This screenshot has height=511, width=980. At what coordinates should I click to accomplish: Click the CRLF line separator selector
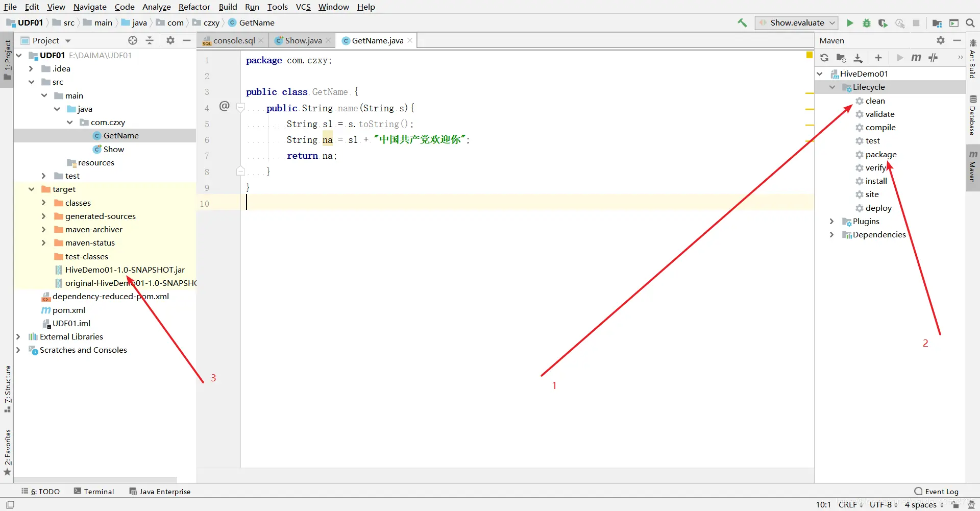pos(850,505)
